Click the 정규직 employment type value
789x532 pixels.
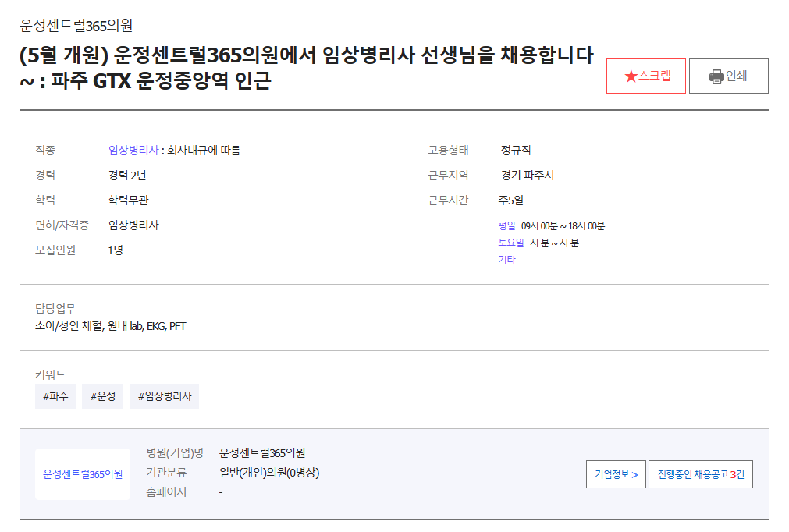(516, 151)
